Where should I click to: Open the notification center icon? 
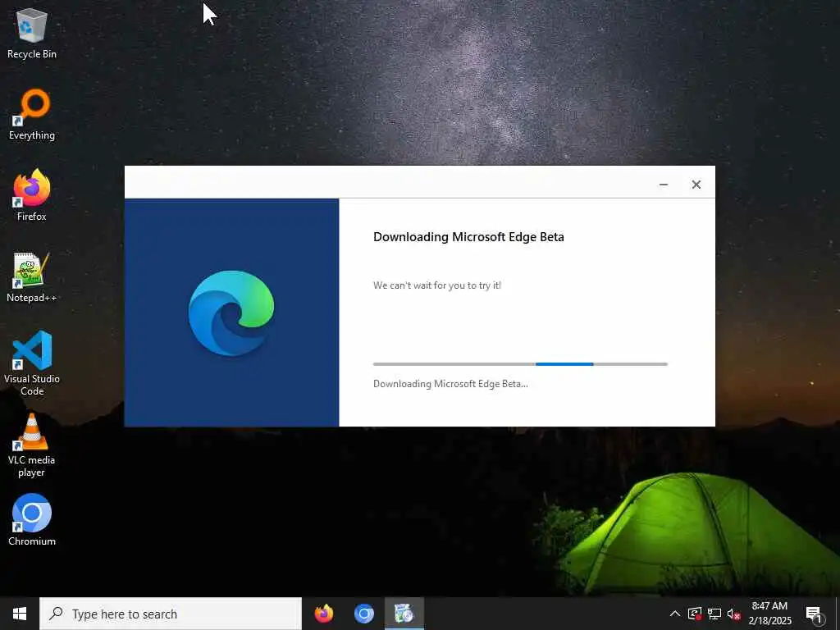click(815, 614)
